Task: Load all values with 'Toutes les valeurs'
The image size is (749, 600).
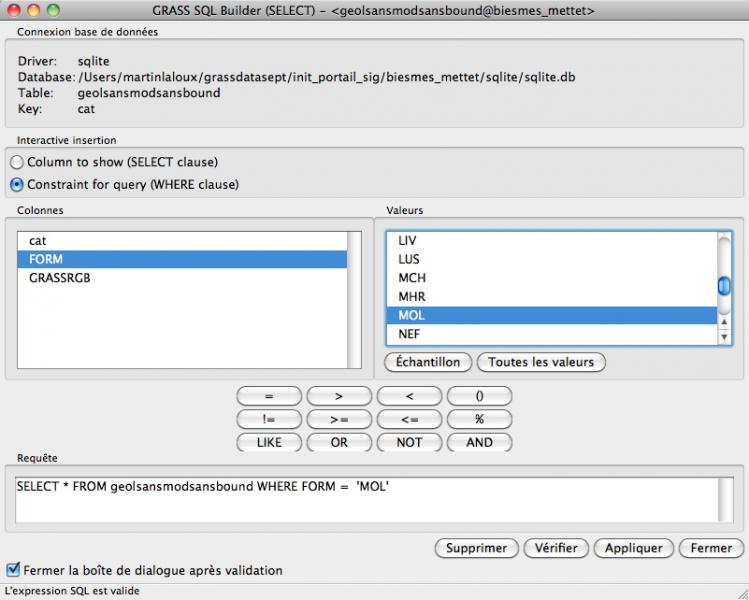Action: point(540,362)
